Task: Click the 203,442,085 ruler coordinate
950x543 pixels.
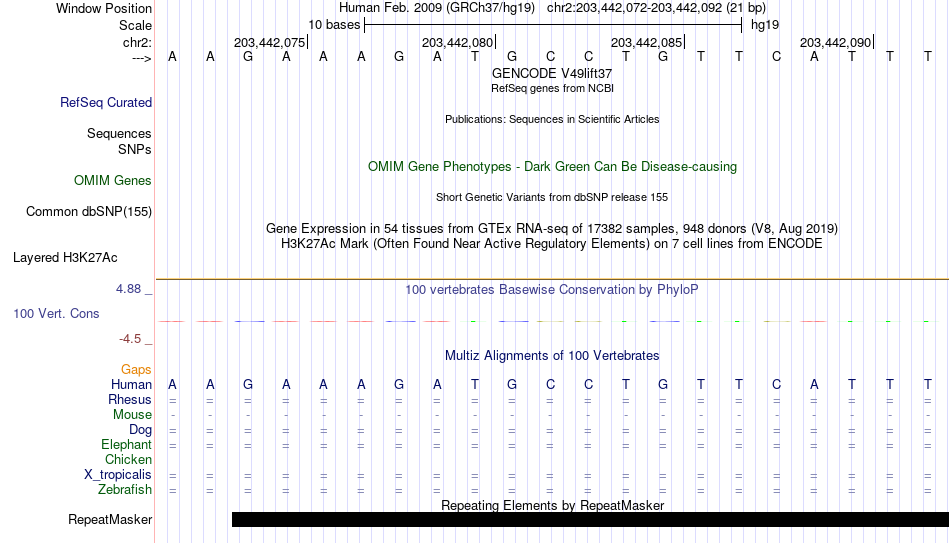Action: click(646, 42)
